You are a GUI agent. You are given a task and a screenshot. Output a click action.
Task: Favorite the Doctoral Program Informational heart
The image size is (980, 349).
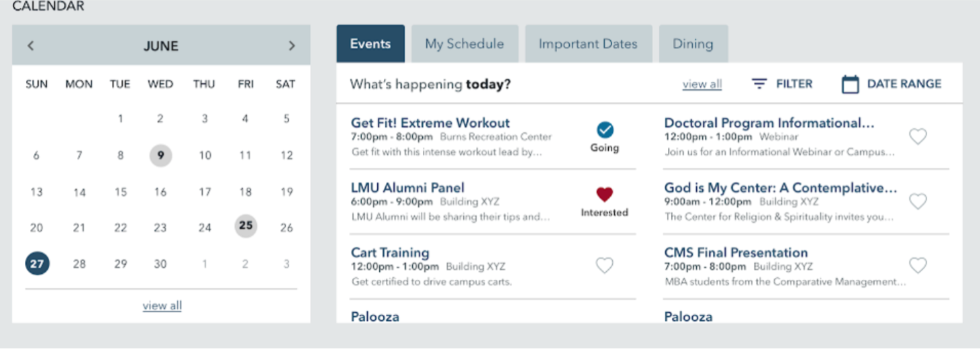[x=918, y=137]
